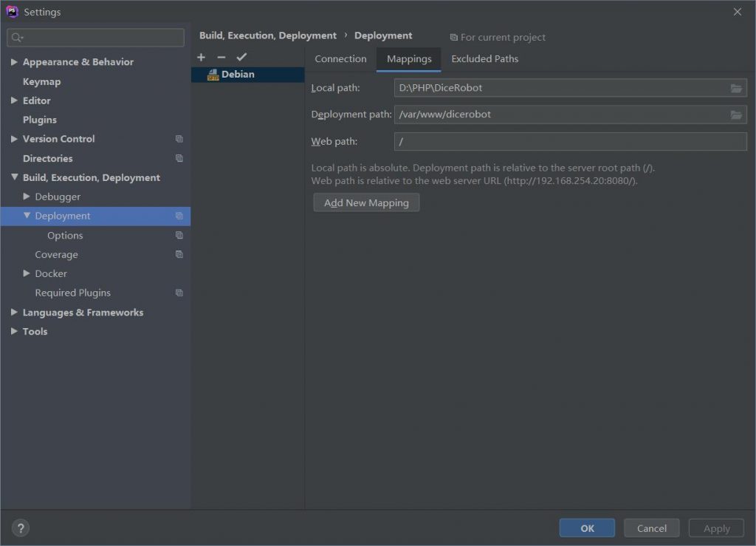Close the Settings dialog

pyautogui.click(x=738, y=12)
